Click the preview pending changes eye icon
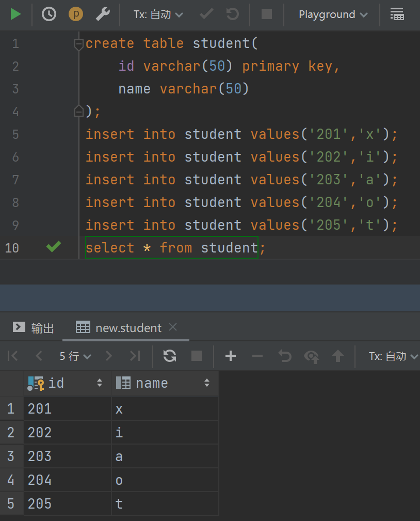The height and width of the screenshot is (521, 420). coord(312,357)
